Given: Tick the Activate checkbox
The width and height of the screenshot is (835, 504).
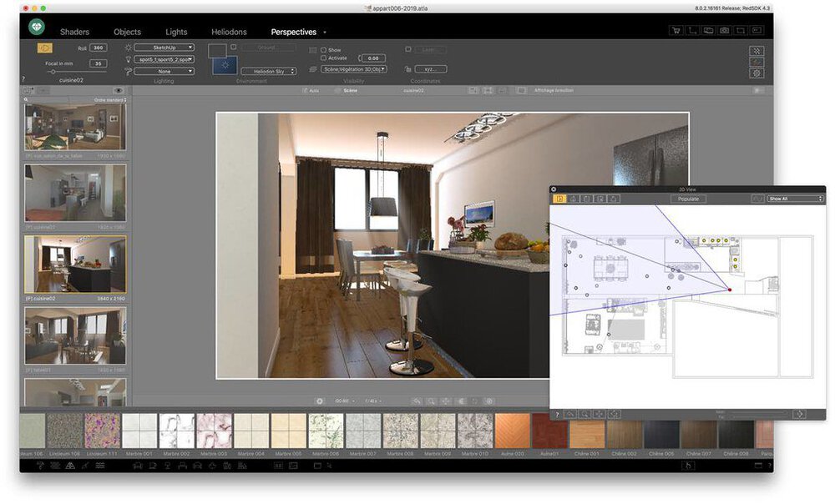Looking at the screenshot, I should coord(324,58).
